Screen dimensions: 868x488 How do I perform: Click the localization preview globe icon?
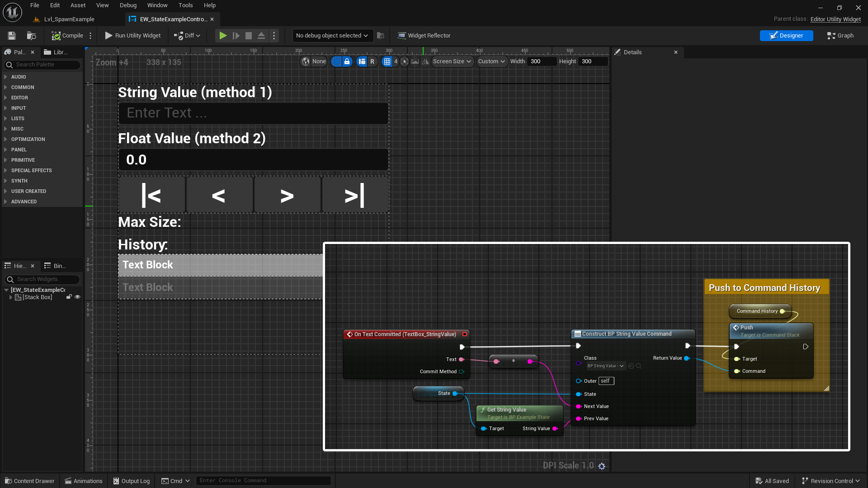tap(306, 61)
